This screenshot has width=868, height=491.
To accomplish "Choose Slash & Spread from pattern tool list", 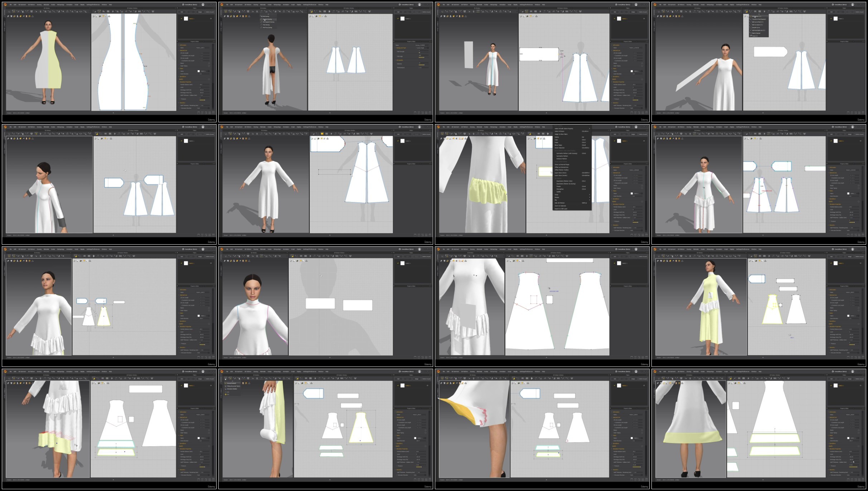I will pyautogui.click(x=756, y=33).
